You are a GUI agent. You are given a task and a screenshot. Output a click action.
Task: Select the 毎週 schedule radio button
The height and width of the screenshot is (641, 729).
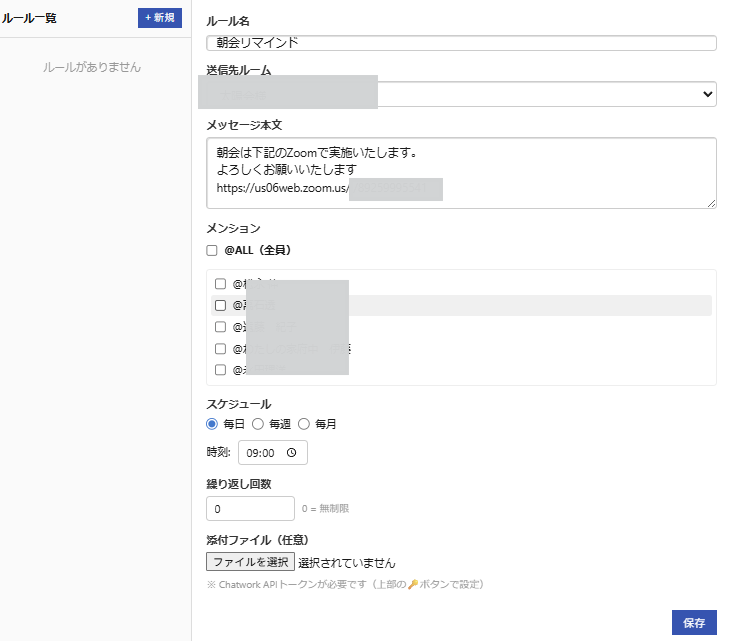pos(258,424)
